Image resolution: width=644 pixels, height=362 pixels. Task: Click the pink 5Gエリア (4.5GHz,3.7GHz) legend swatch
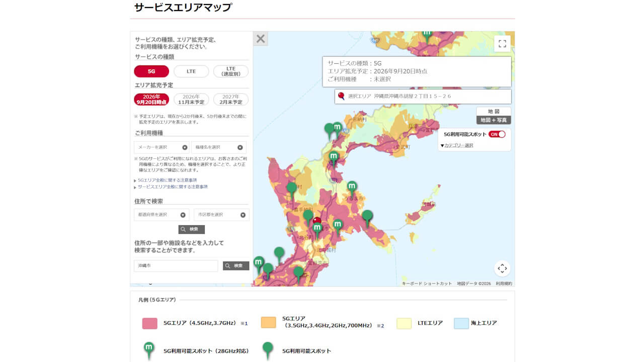point(150,323)
